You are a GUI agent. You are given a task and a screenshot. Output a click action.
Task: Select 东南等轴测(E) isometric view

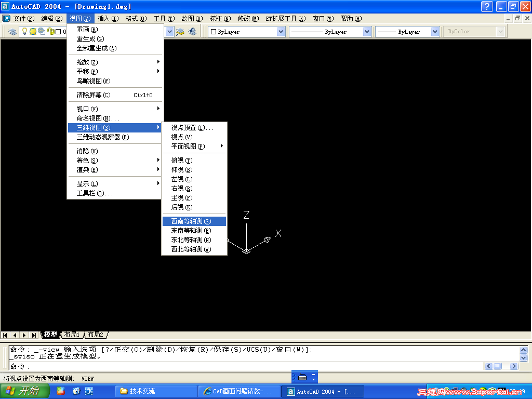[x=194, y=231]
